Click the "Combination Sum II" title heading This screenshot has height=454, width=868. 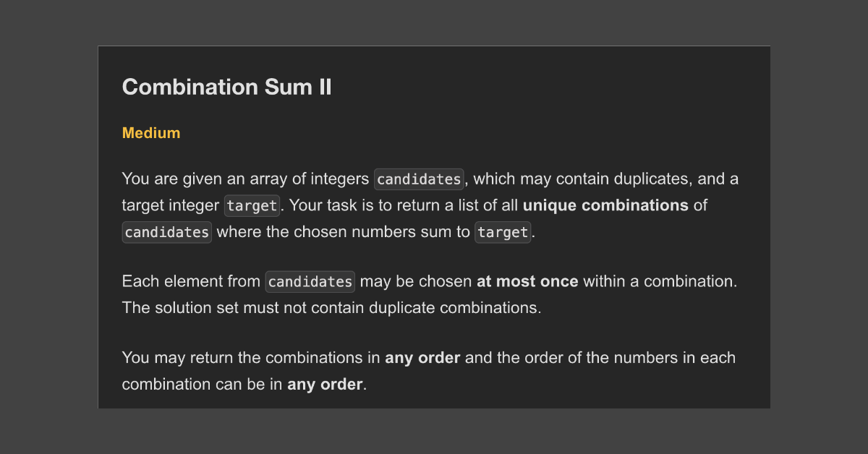(x=226, y=87)
